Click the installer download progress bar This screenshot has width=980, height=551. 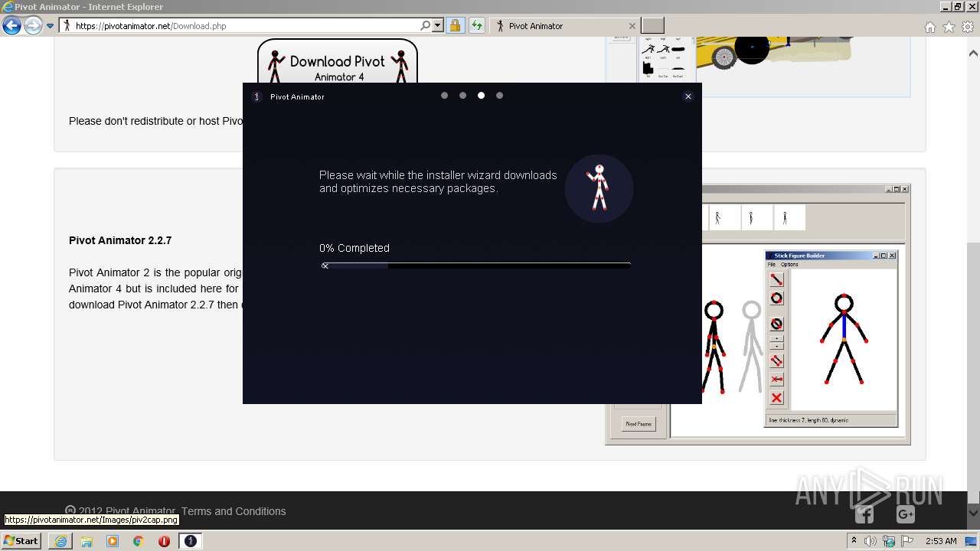coord(475,266)
